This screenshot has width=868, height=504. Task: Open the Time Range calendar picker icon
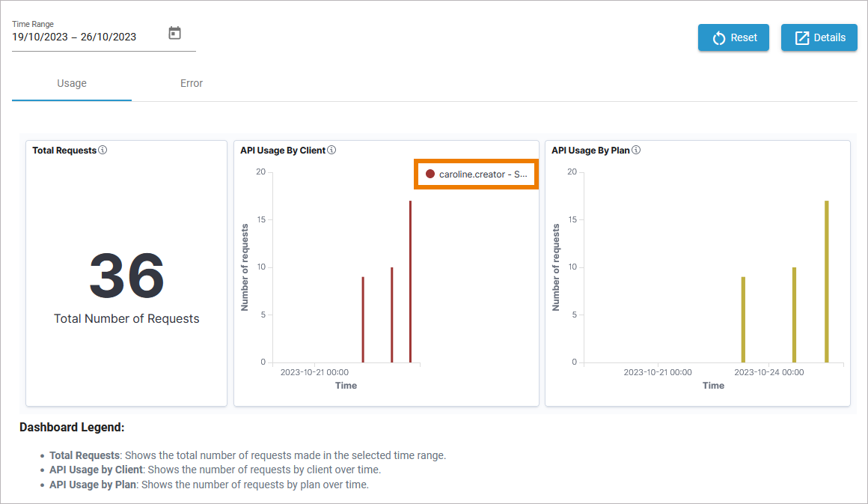(x=174, y=34)
